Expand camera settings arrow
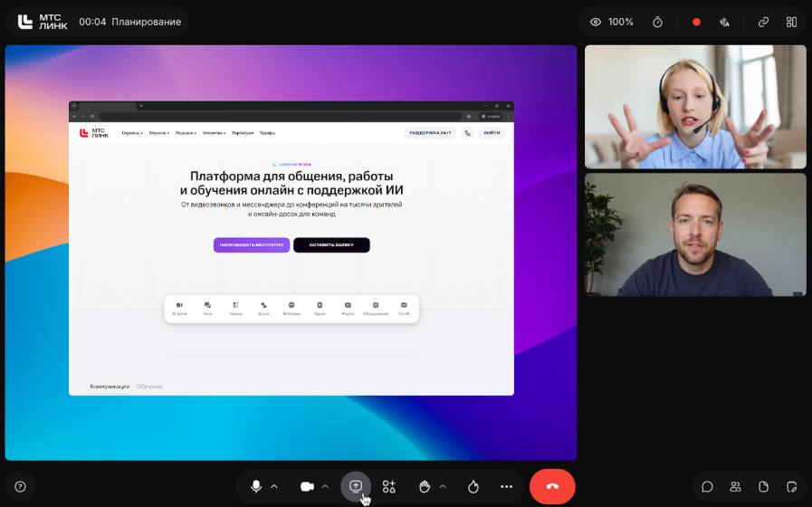The width and height of the screenshot is (812, 507). click(325, 486)
